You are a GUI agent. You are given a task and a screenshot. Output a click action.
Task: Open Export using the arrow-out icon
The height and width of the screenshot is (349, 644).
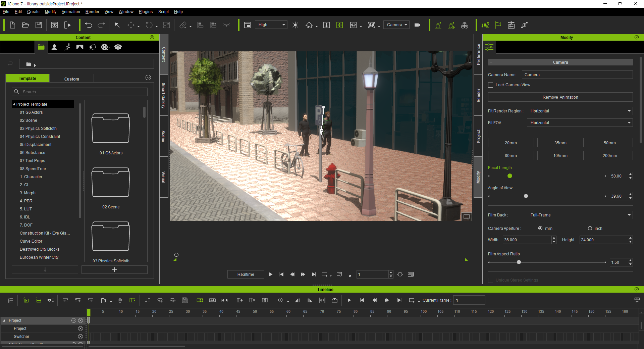pos(67,25)
